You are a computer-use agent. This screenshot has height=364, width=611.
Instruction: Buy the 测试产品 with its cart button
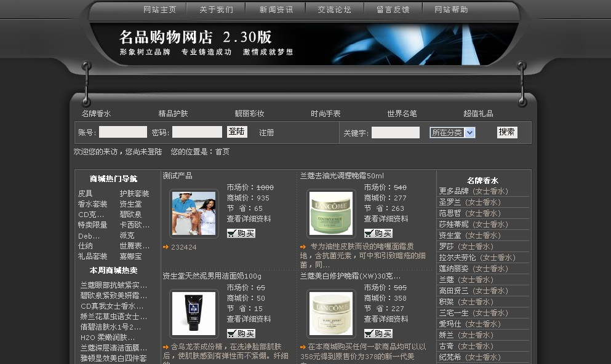[241, 233]
